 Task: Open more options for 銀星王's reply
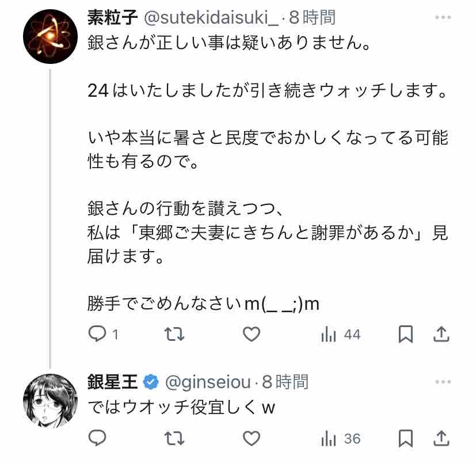(x=443, y=382)
